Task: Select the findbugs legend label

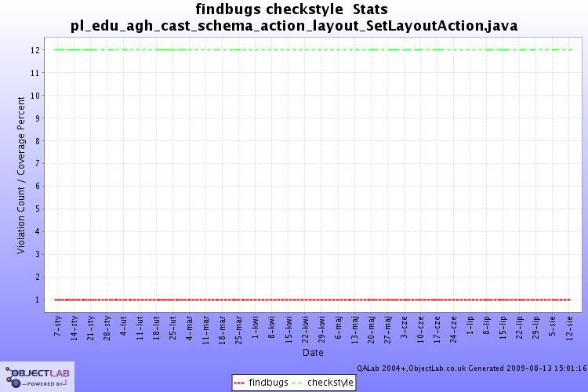Action: tap(268, 383)
